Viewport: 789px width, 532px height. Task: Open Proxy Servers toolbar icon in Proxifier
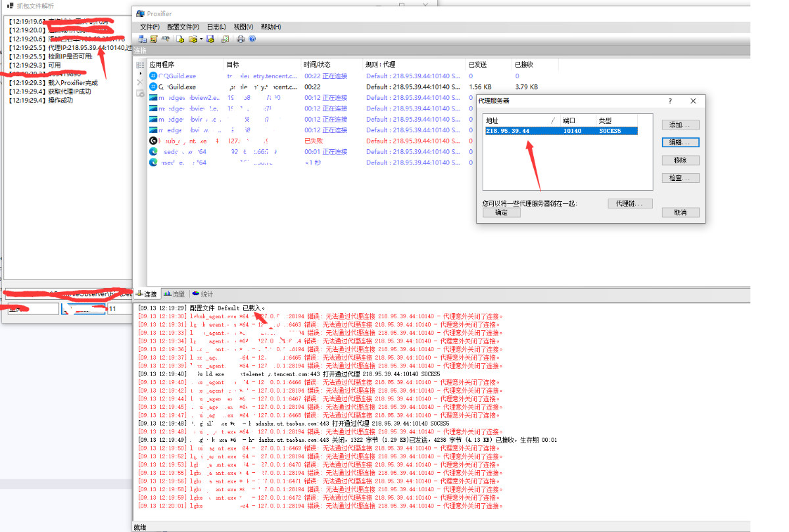click(142, 39)
